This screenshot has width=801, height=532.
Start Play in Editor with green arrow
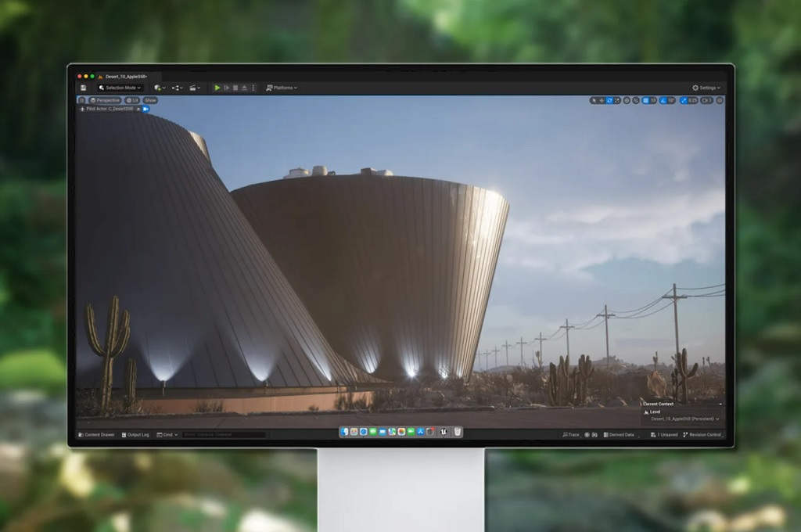click(217, 88)
